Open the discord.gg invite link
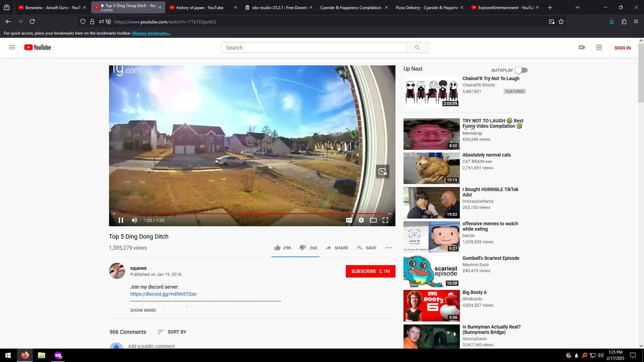This screenshot has width=644, height=362. point(163,294)
